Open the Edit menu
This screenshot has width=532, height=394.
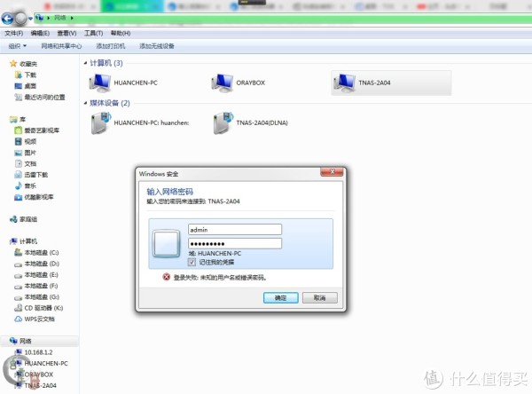click(40, 33)
